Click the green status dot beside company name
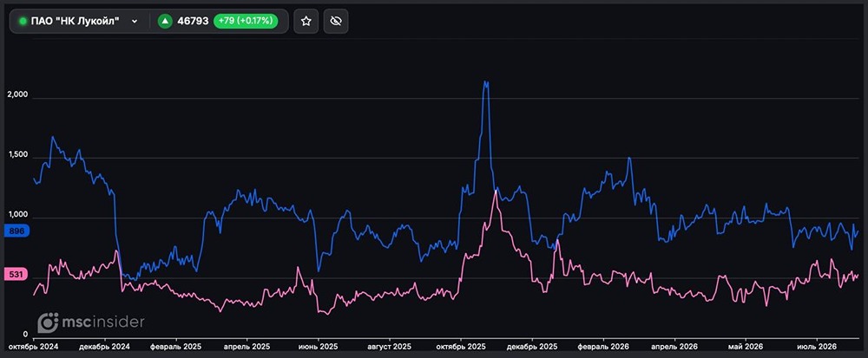868x358 pixels. [x=23, y=21]
